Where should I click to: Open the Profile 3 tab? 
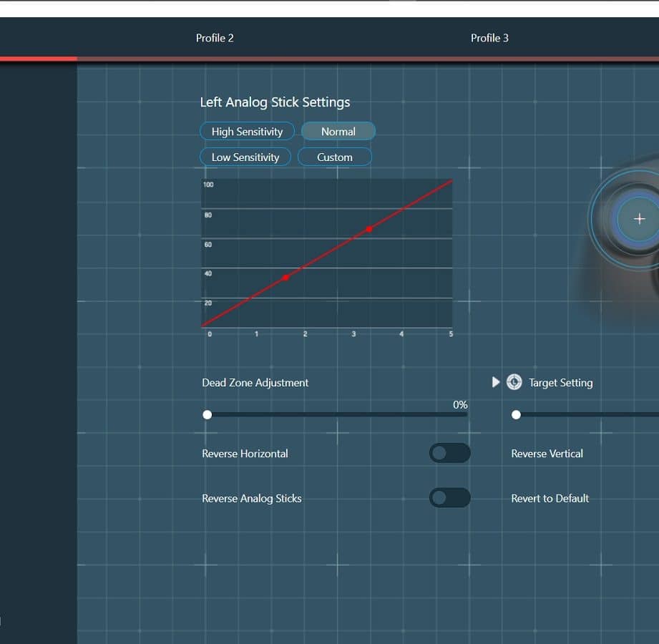click(489, 38)
